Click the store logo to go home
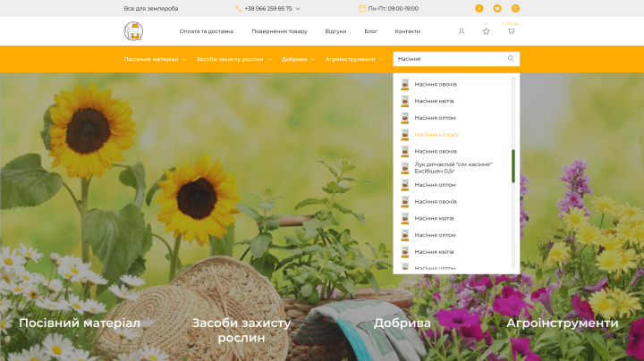644x361 pixels. click(133, 31)
